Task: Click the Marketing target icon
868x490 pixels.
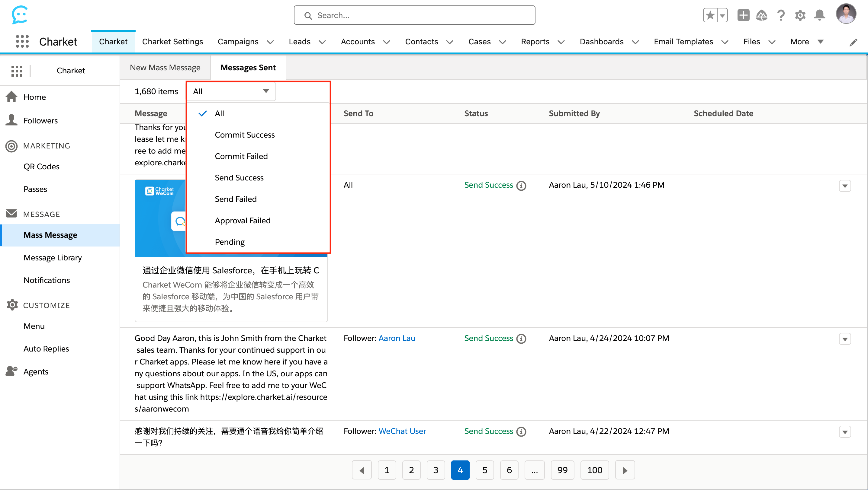Action: (11, 146)
